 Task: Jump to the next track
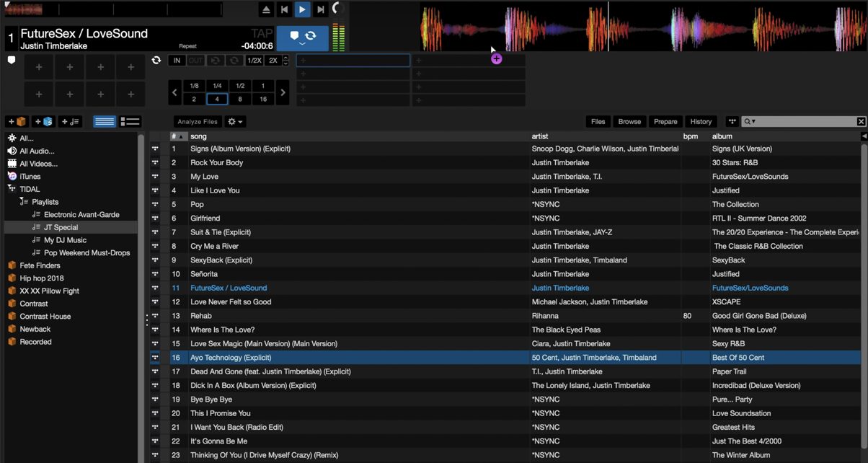(320, 9)
